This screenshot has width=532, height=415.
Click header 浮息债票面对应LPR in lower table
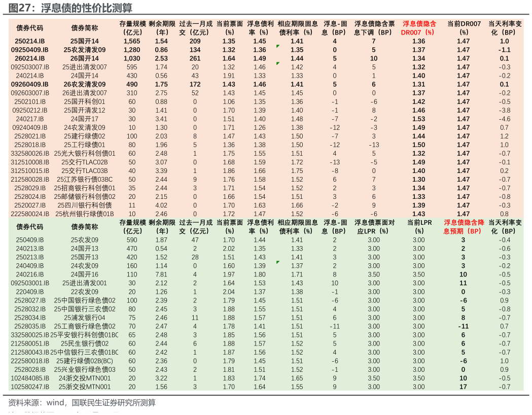coord(374,227)
